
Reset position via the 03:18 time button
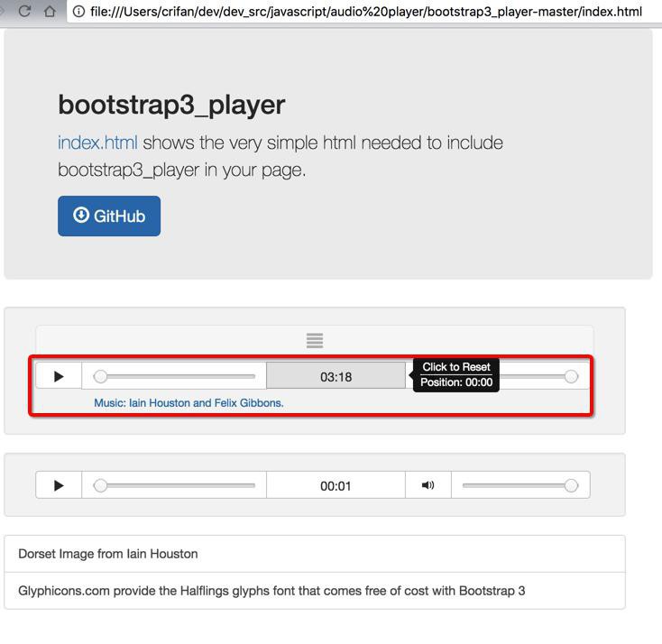tap(336, 376)
